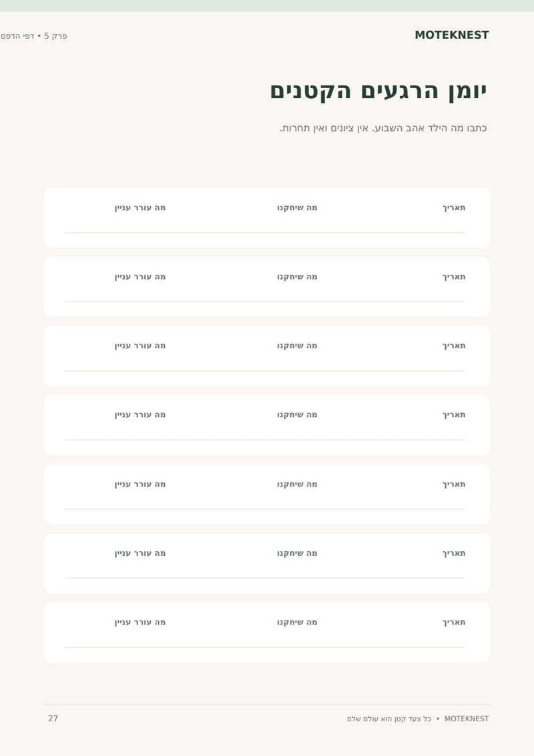Click the page title יומן הרגעים הקטנים
Viewport: 534px width, 756px height.
pyautogui.click(x=378, y=91)
